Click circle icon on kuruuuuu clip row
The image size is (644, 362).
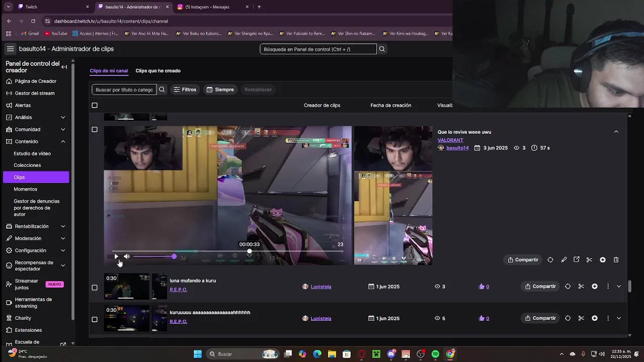tap(568, 318)
